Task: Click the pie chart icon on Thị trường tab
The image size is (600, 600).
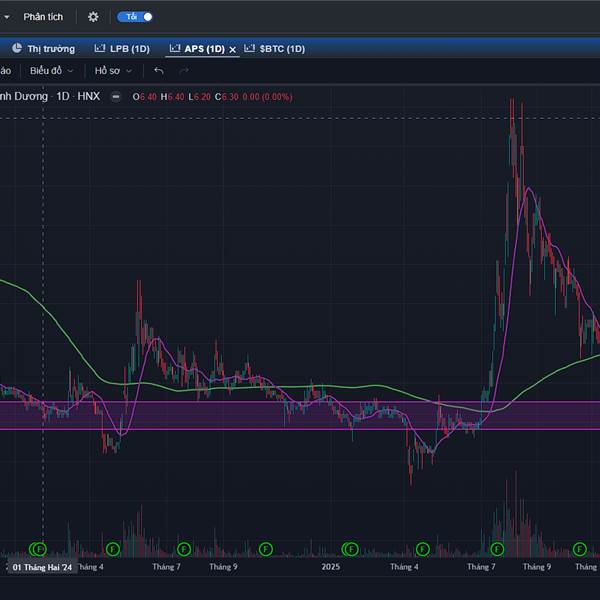Action: tap(17, 48)
